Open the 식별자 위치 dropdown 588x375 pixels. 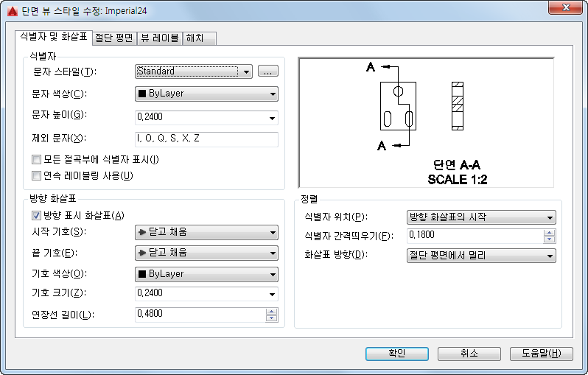coord(481,217)
